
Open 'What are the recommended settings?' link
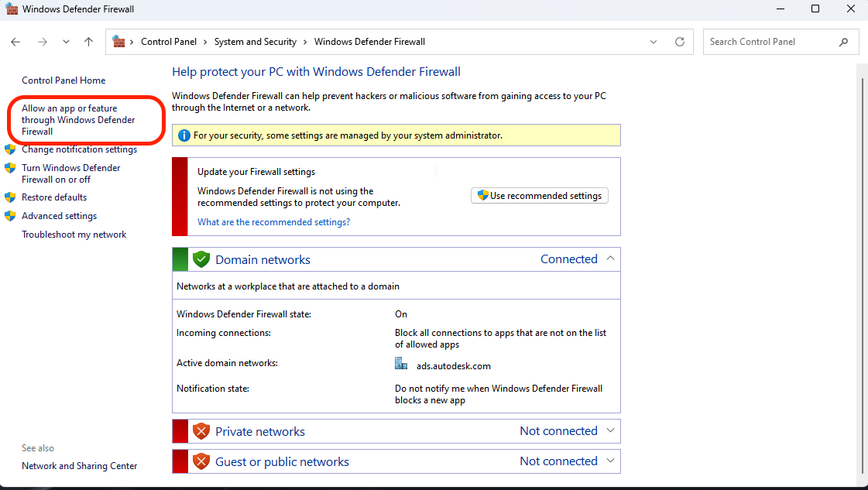tap(273, 222)
